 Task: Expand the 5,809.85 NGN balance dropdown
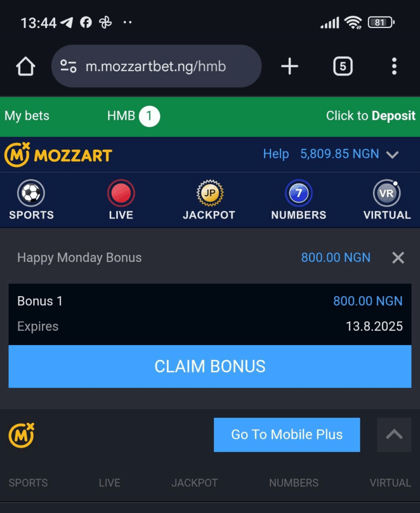point(392,154)
